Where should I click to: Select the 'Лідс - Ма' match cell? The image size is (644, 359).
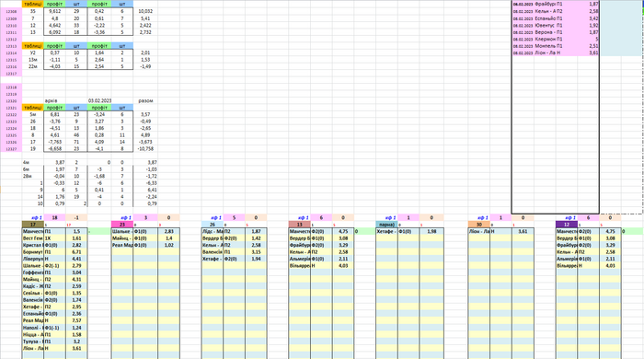[213, 232]
